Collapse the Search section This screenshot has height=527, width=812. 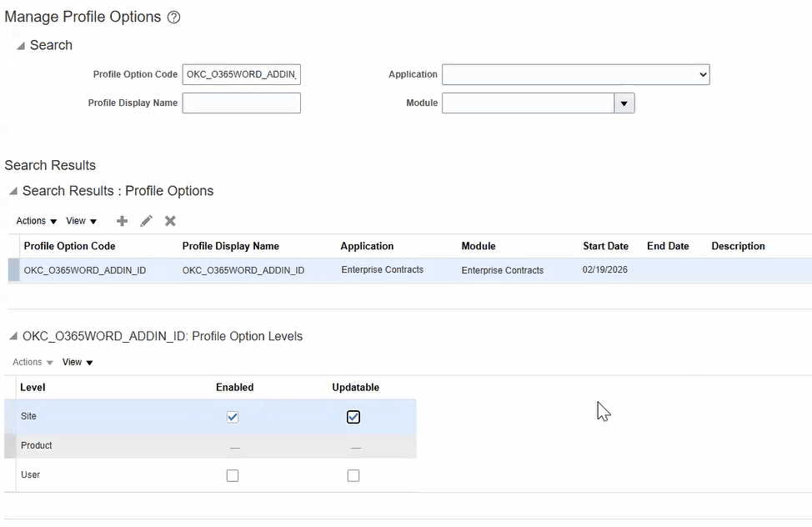click(21, 46)
